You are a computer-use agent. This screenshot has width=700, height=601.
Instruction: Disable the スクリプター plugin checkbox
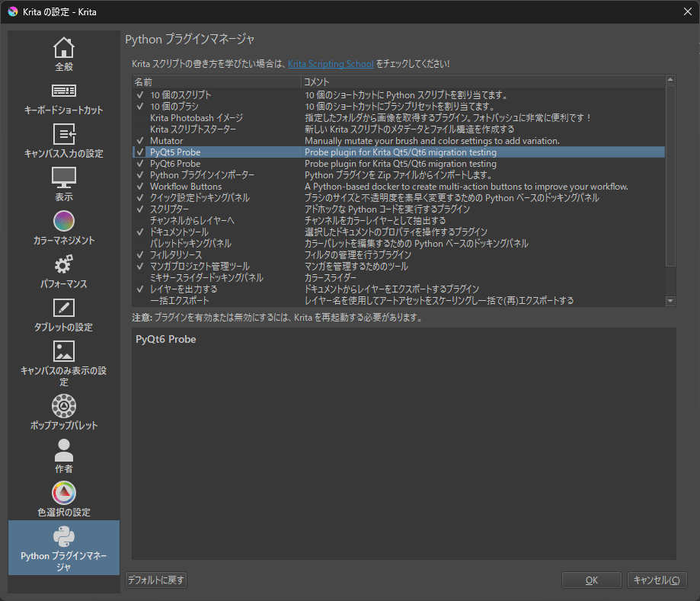click(x=140, y=209)
